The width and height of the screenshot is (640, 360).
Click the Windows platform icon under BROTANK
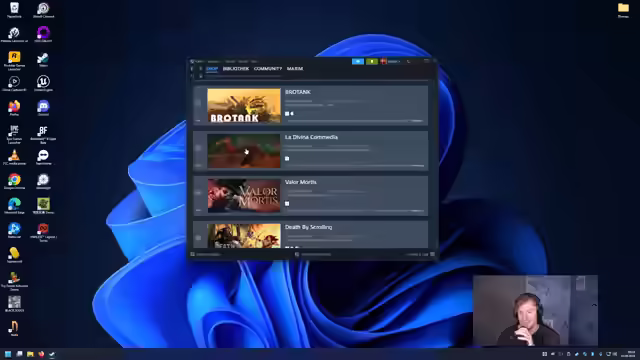tap(287, 113)
